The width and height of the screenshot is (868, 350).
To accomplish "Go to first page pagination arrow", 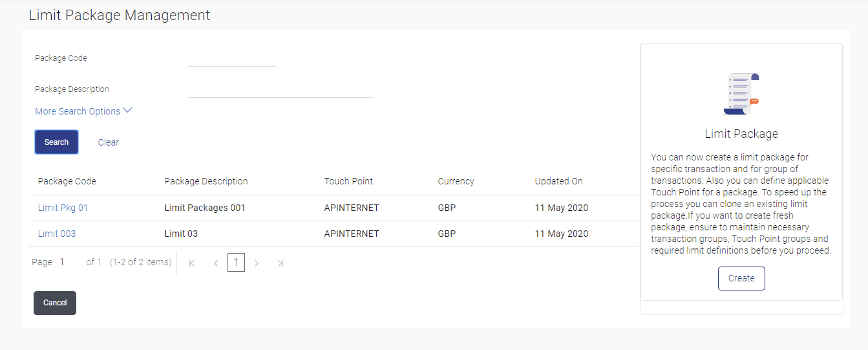I will click(192, 263).
